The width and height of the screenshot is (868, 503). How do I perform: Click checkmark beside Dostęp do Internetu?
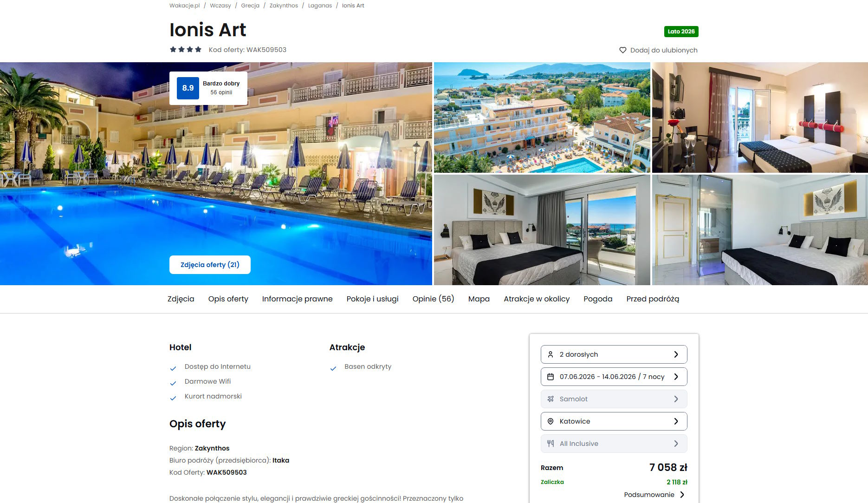coord(173,368)
